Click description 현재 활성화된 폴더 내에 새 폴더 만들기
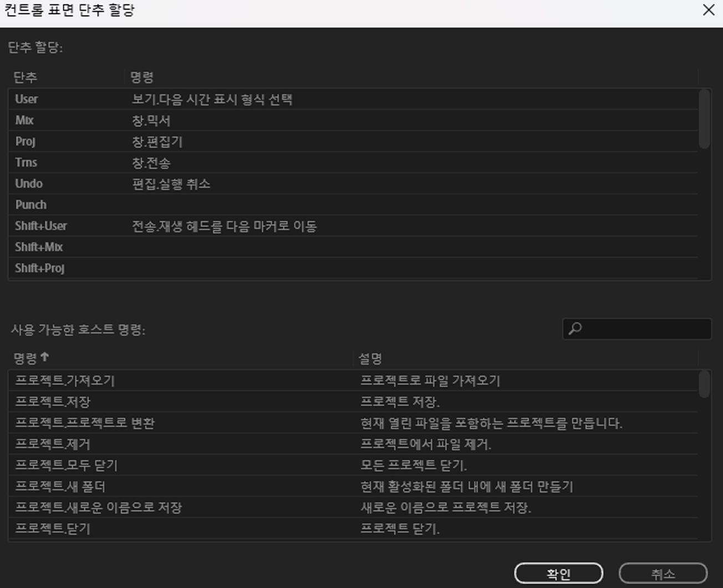The height and width of the screenshot is (588, 723). (467, 486)
